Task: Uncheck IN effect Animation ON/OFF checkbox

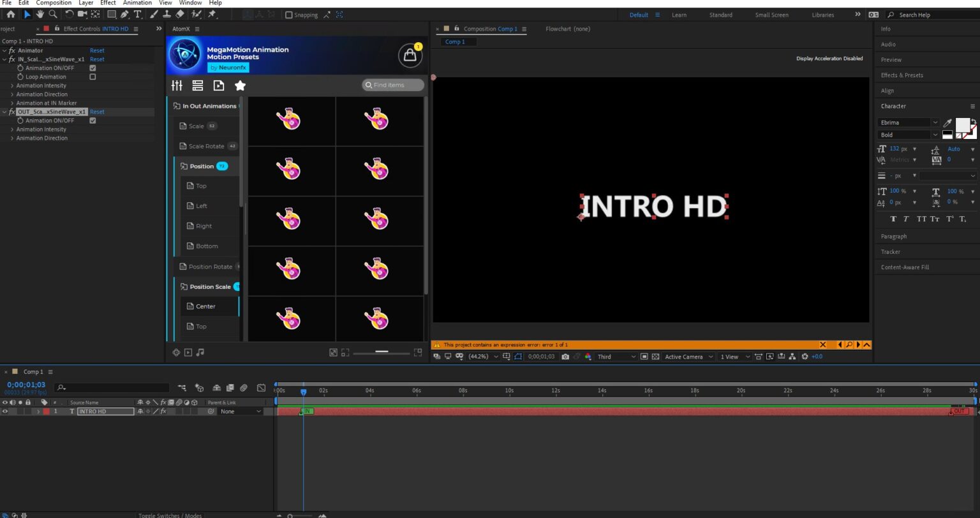Action: (x=93, y=68)
